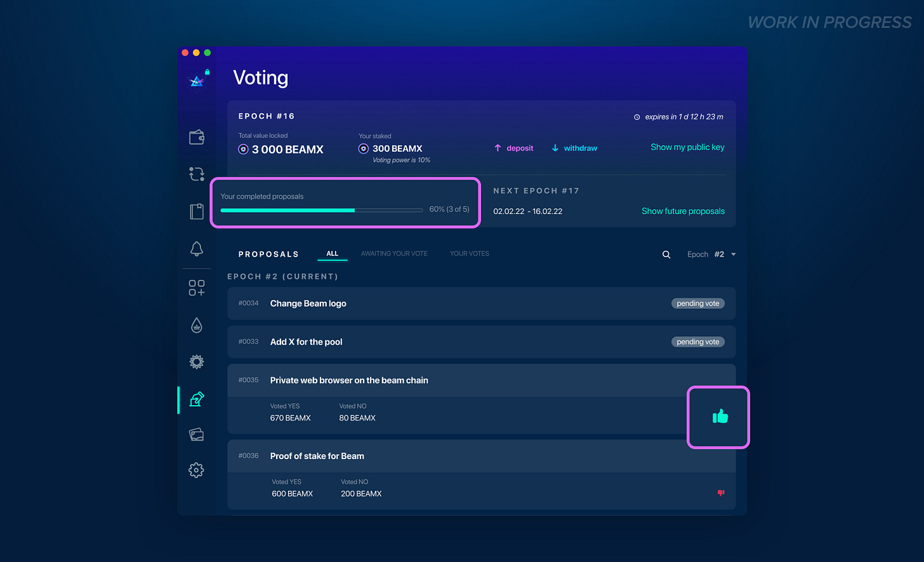Image resolution: width=924 pixels, height=562 pixels.
Task: Open the address book icon in the sidebar
Action: pyautogui.click(x=197, y=211)
